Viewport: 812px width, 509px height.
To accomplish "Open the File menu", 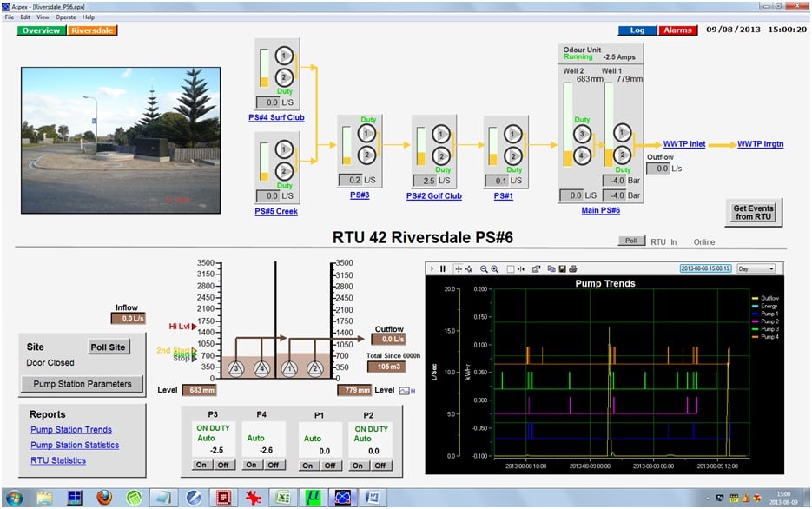I will 9,17.
